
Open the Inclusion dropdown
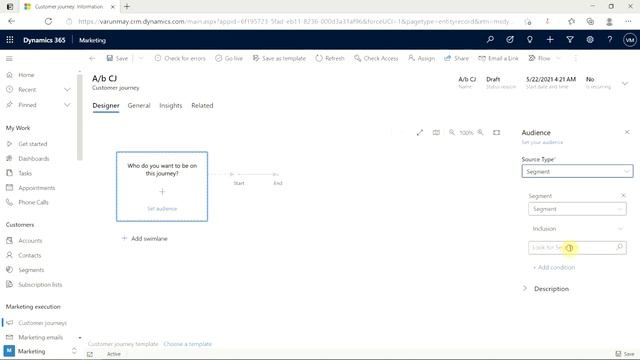pos(577,229)
